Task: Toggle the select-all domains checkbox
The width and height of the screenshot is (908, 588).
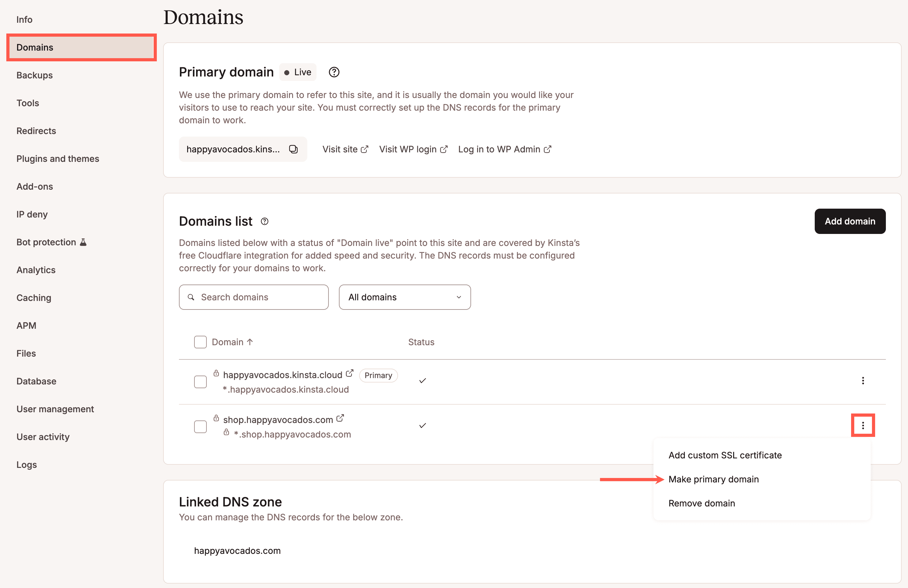Action: [200, 342]
